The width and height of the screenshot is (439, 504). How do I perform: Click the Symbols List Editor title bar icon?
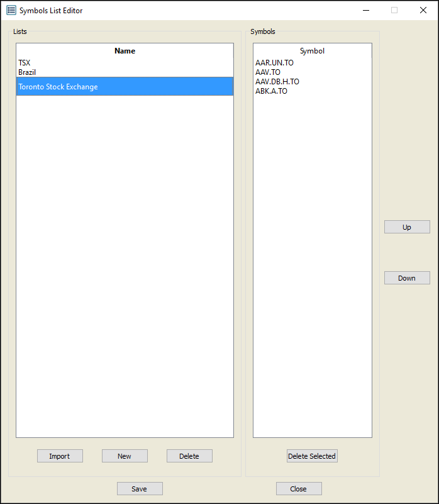pos(11,10)
